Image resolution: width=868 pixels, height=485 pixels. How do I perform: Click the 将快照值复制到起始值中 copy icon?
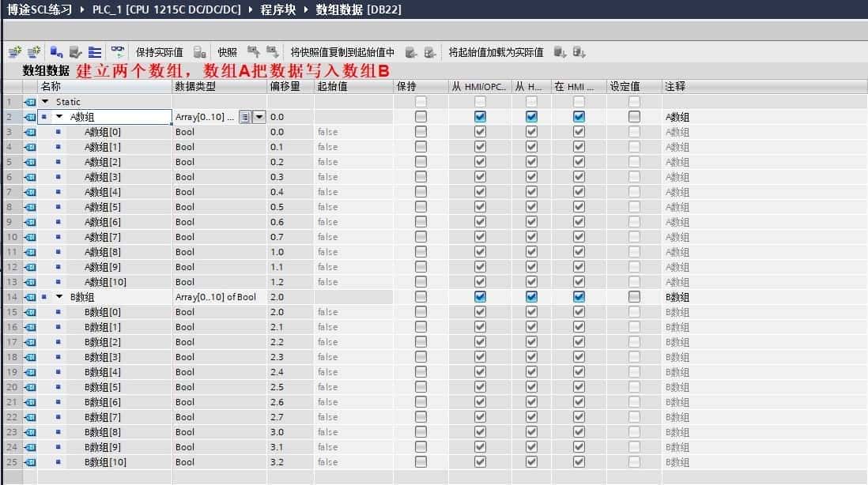pos(411,51)
